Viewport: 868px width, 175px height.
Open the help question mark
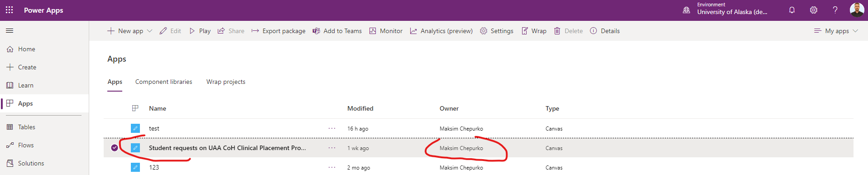pyautogui.click(x=835, y=10)
